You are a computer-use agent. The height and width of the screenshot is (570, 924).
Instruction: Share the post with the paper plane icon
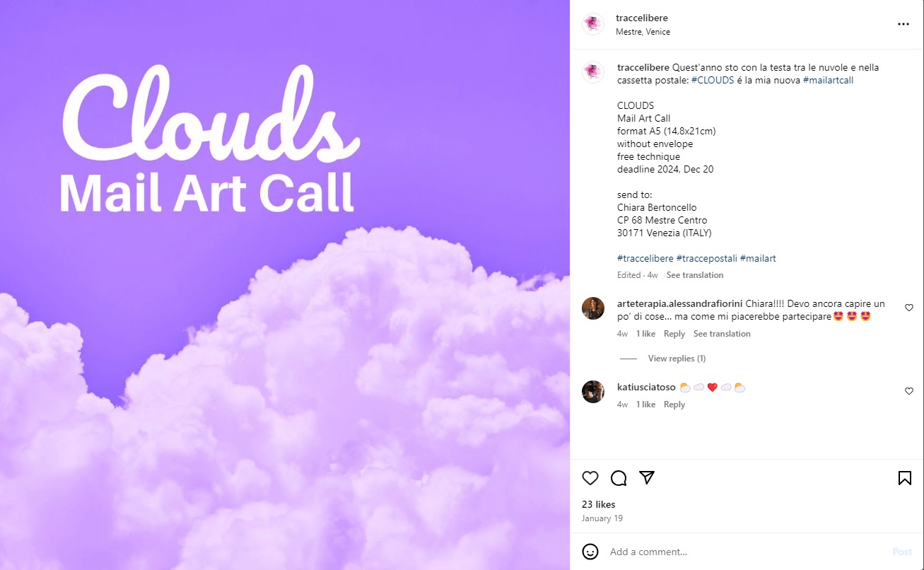pyautogui.click(x=647, y=478)
